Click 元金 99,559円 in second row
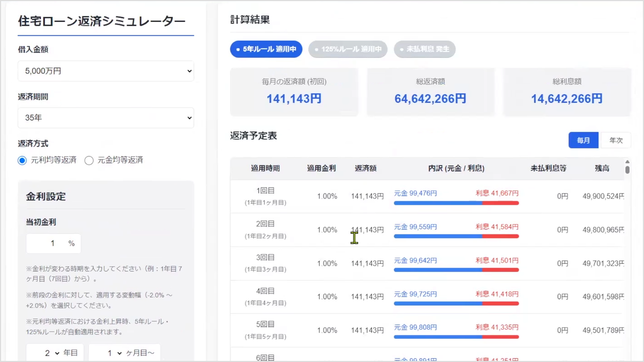 point(415,227)
